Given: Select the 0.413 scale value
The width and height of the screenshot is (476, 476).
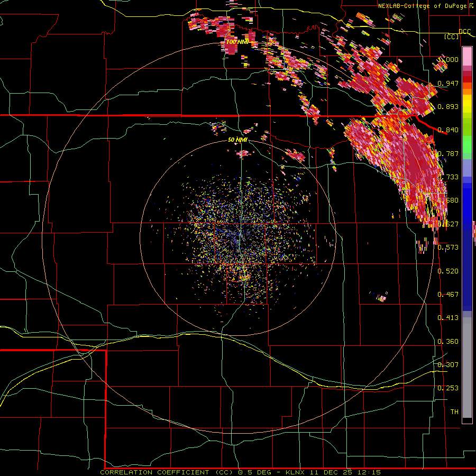Looking at the screenshot, I should click(x=448, y=318).
